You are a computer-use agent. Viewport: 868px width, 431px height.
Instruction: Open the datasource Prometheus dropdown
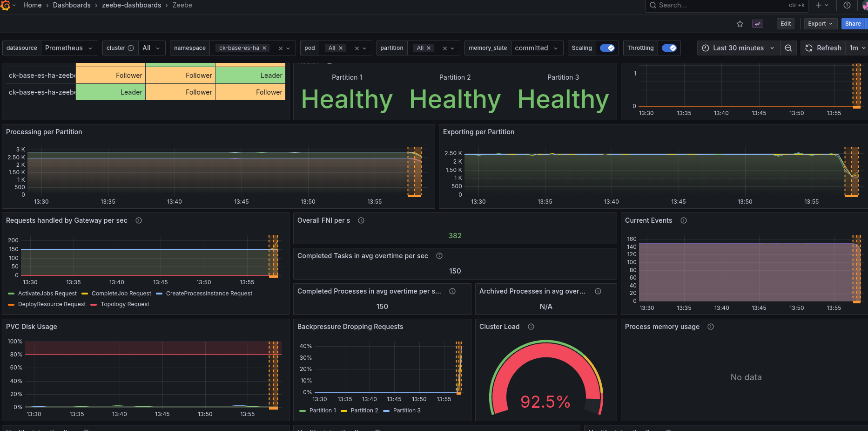(69, 48)
